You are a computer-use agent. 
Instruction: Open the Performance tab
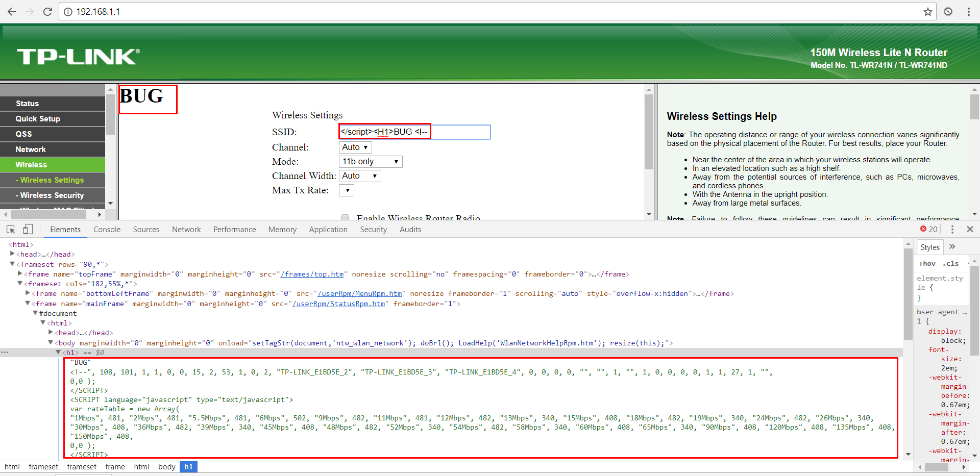(x=235, y=230)
